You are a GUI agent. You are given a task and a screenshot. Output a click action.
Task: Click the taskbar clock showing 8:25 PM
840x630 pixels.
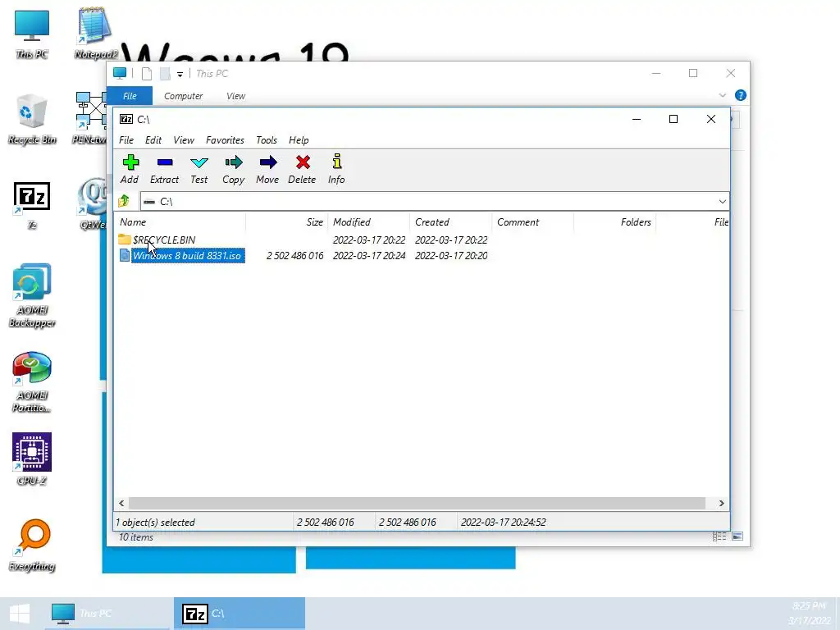808,606
